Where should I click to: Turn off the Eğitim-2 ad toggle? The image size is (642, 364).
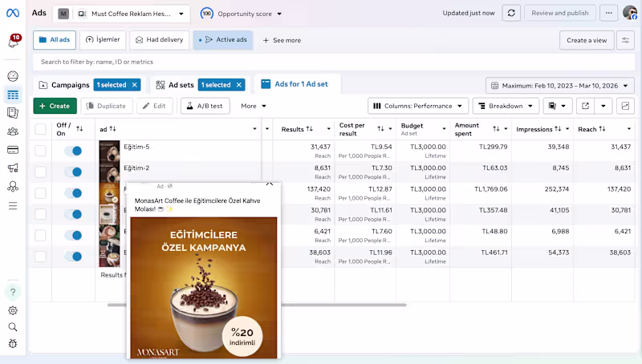pyautogui.click(x=73, y=172)
